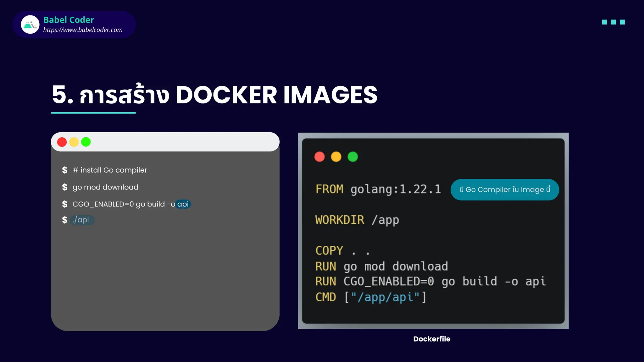
Task: Open the https://www.babelcoder.com link
Action: pos(83,30)
